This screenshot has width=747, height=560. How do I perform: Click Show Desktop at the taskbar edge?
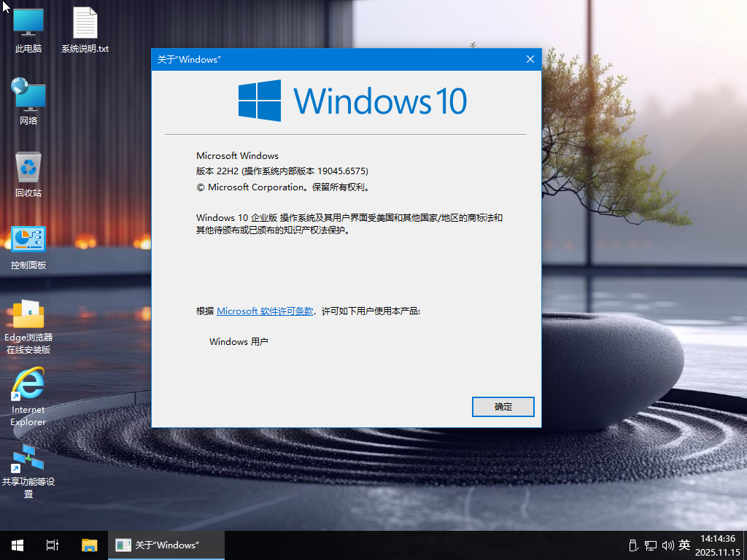tap(745, 545)
